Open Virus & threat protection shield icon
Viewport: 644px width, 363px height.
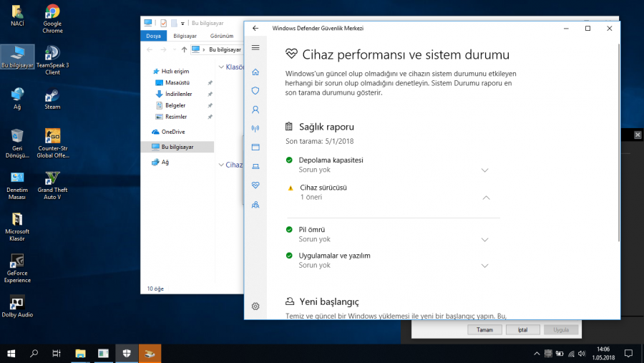[255, 90]
